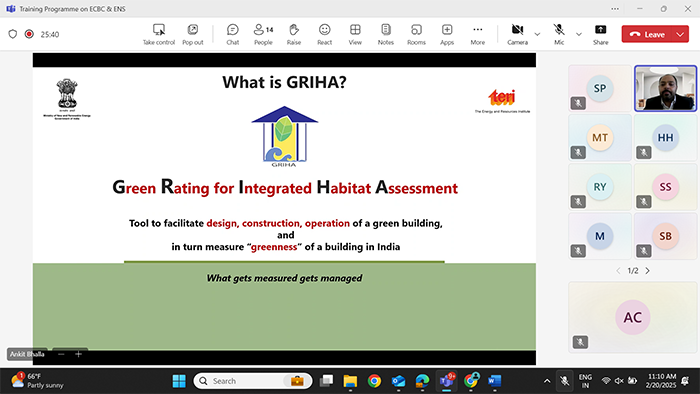Open the Chat panel
Image resolution: width=700 pixels, height=394 pixels.
233,34
